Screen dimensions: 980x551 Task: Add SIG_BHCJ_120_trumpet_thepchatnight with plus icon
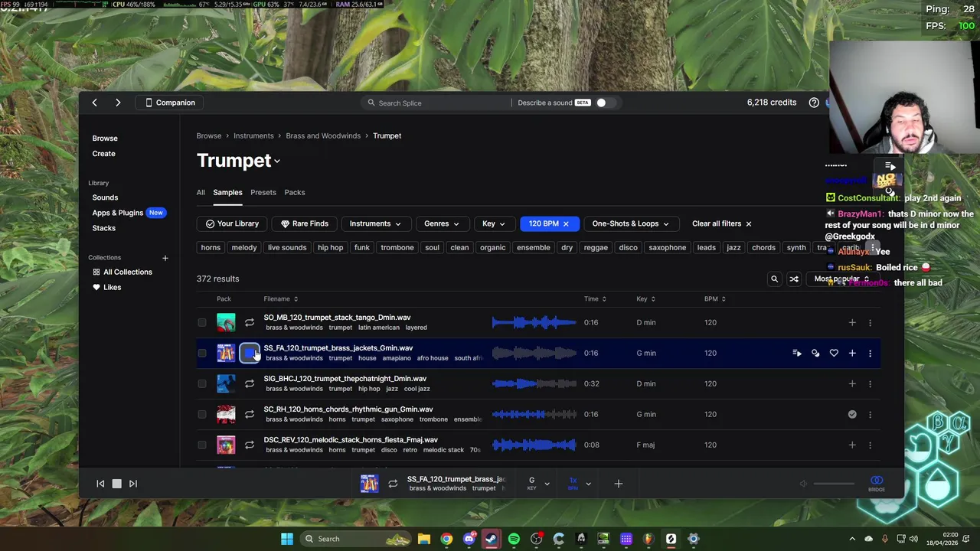point(852,383)
